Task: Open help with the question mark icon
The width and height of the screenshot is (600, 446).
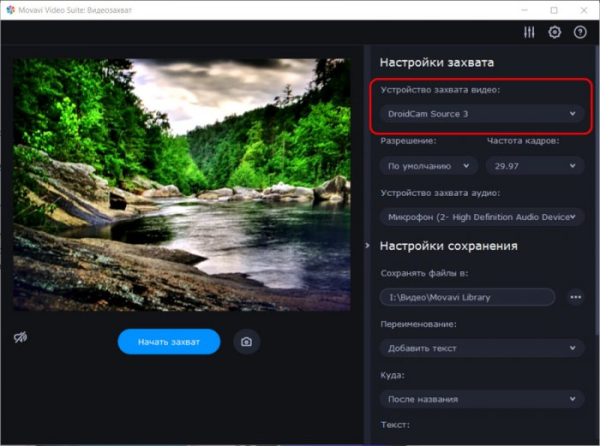Action: tap(580, 32)
